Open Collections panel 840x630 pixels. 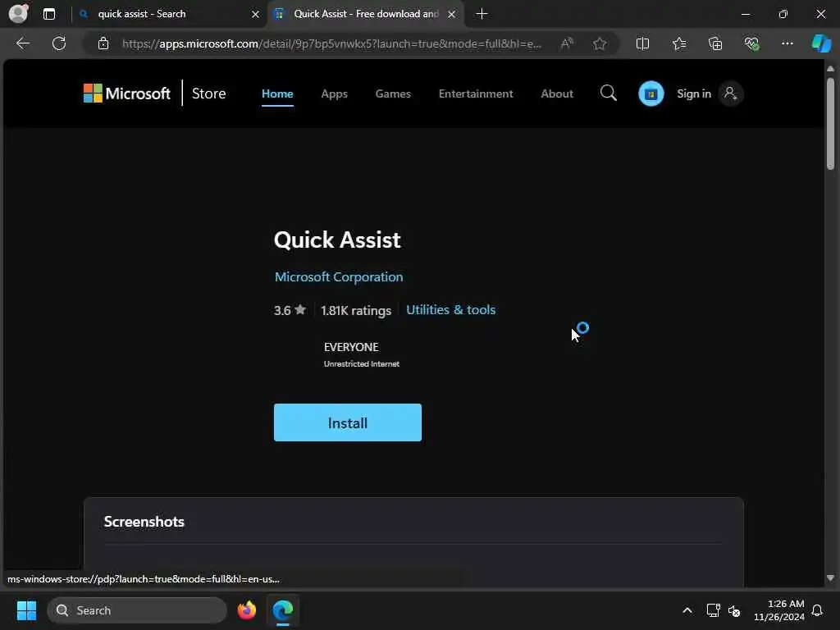(715, 43)
